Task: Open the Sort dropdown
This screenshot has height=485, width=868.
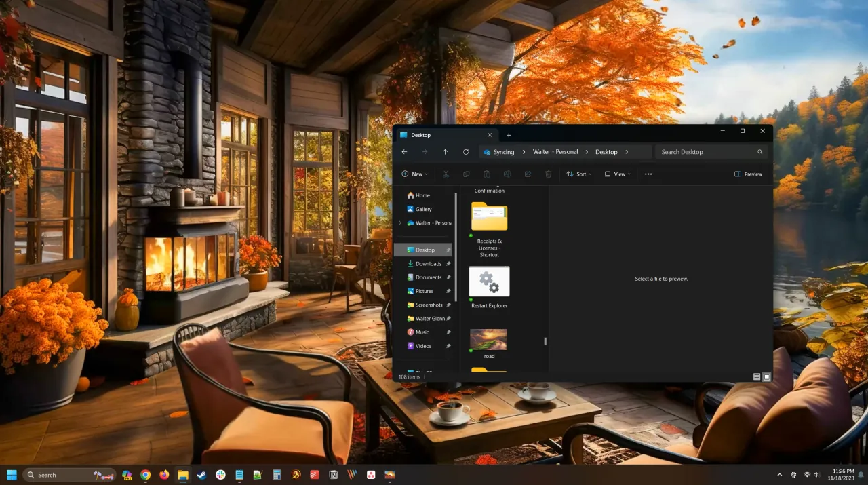Action: 579,174
